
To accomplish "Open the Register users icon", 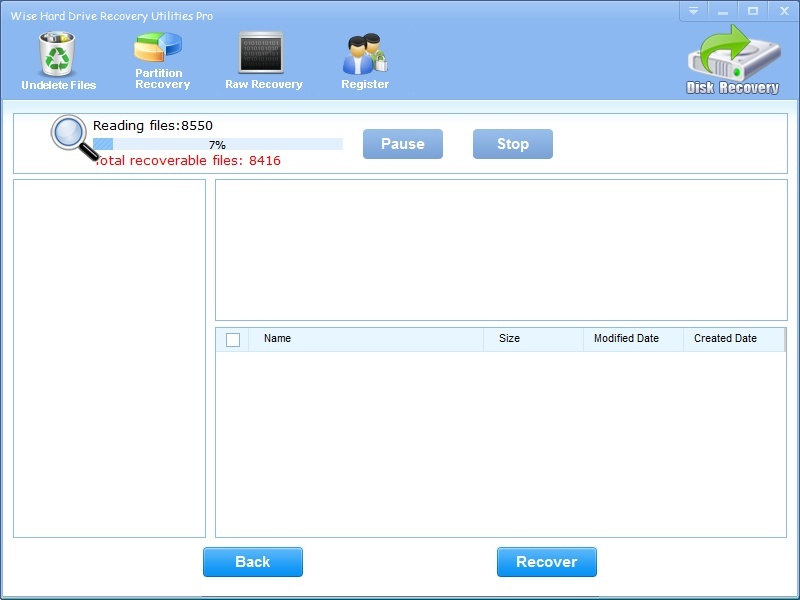I will (x=365, y=54).
